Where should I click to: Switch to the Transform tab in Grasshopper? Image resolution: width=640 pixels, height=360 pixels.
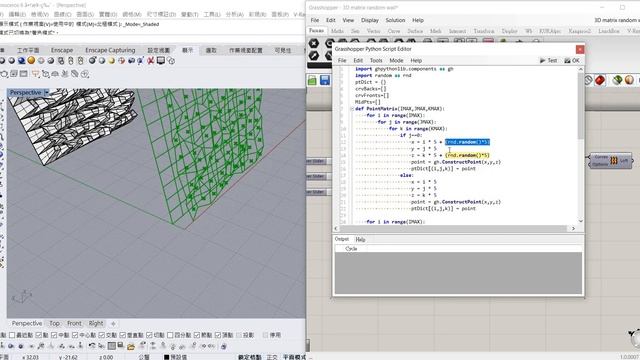(x=483, y=31)
